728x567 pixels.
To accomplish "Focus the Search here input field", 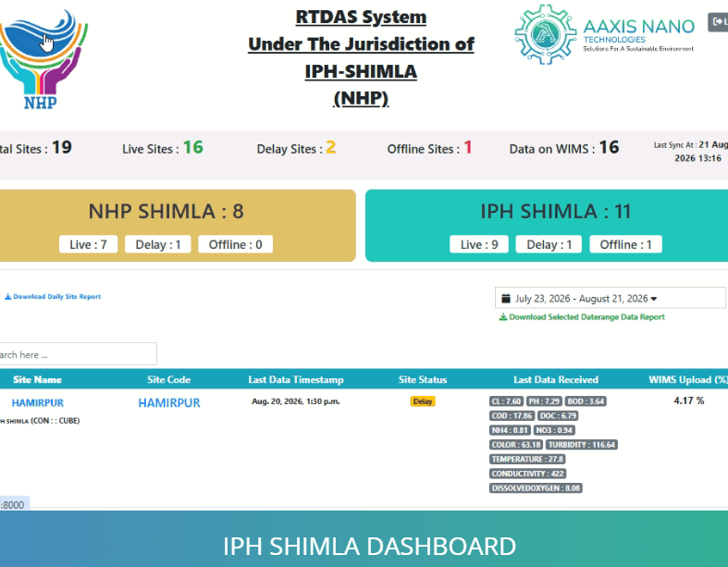I will 78,354.
